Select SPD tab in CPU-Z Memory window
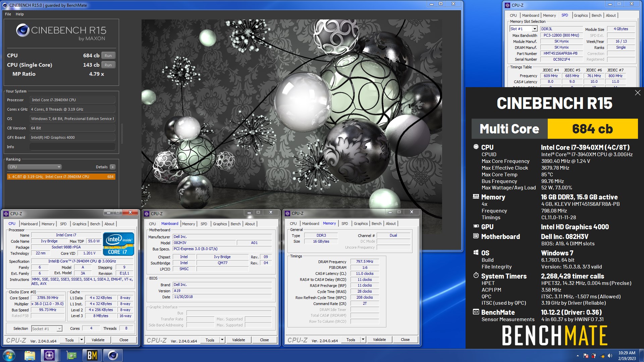644x362 pixels. (345, 224)
